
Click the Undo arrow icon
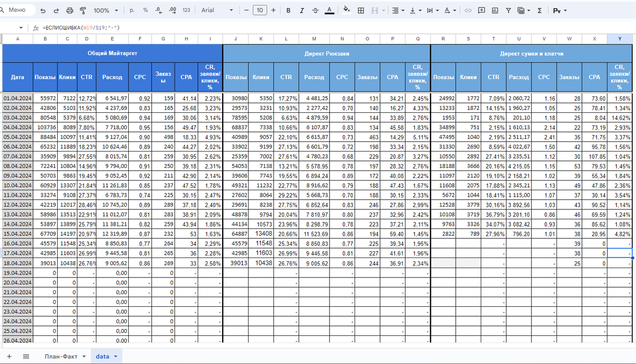coord(43,11)
